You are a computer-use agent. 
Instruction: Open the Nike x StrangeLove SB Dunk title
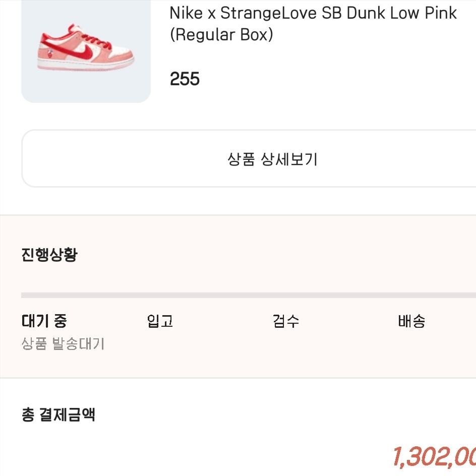tap(313, 13)
